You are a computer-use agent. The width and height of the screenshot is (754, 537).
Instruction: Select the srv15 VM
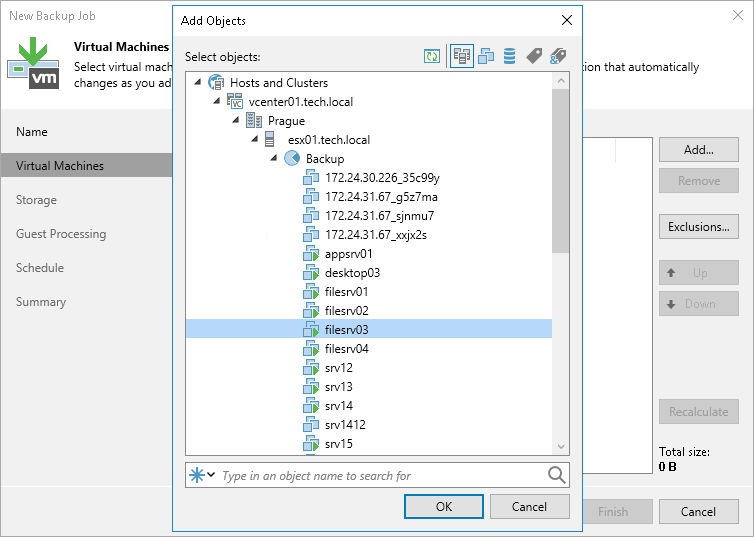point(339,444)
